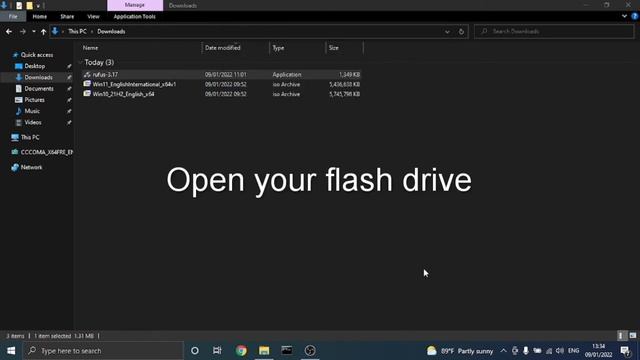Switch to the Home ribbon tab
The image size is (640, 360).
click(40, 16)
